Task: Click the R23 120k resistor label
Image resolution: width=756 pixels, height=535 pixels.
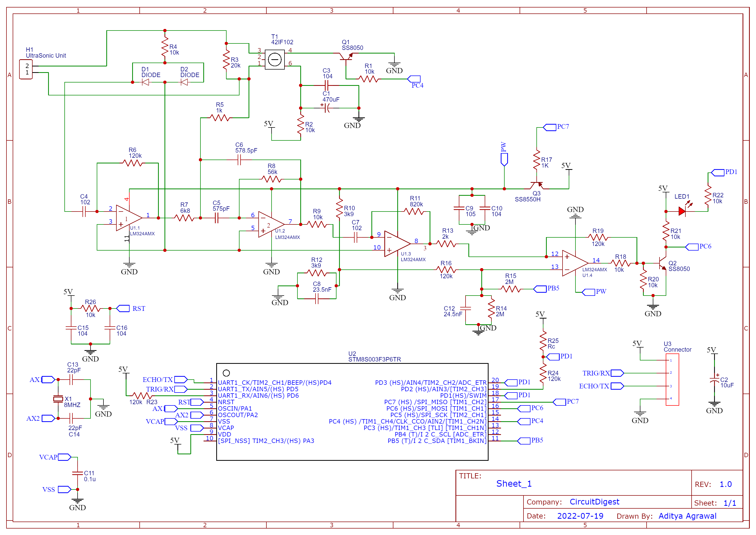Action: (143, 402)
